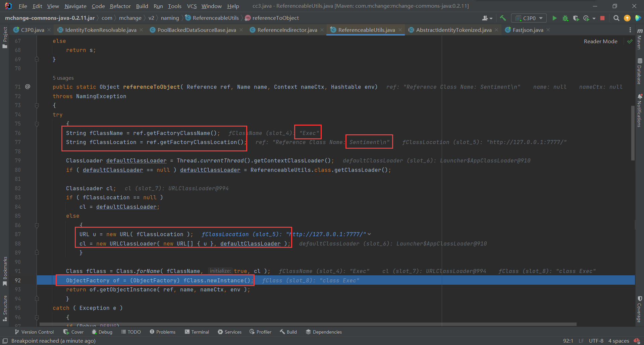Click the gutter icon on line 71
Image resolution: width=644 pixels, height=345 pixels.
[x=28, y=86]
